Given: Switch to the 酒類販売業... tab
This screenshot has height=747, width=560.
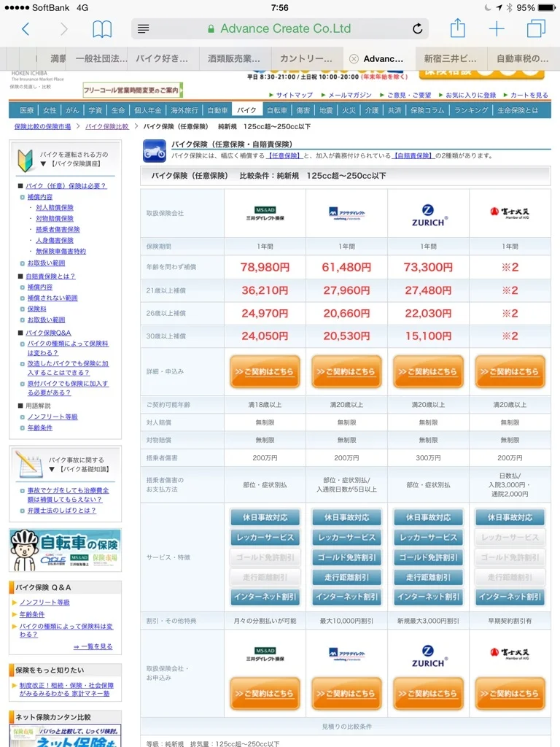Looking at the screenshot, I should click(x=234, y=58).
